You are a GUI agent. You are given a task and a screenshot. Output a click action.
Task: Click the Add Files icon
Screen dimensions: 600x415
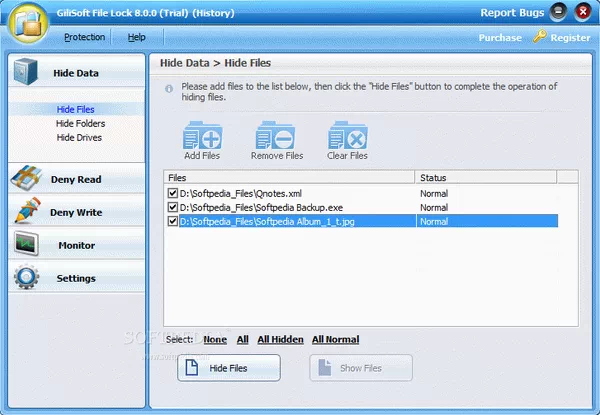(x=202, y=135)
